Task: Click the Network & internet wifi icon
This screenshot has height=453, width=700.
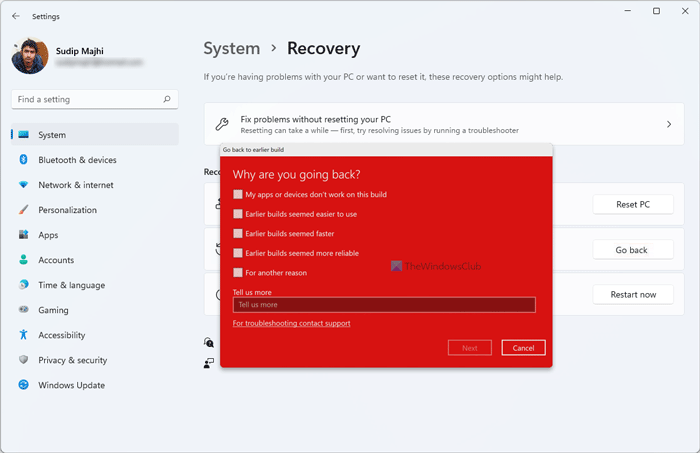Action: click(x=24, y=184)
